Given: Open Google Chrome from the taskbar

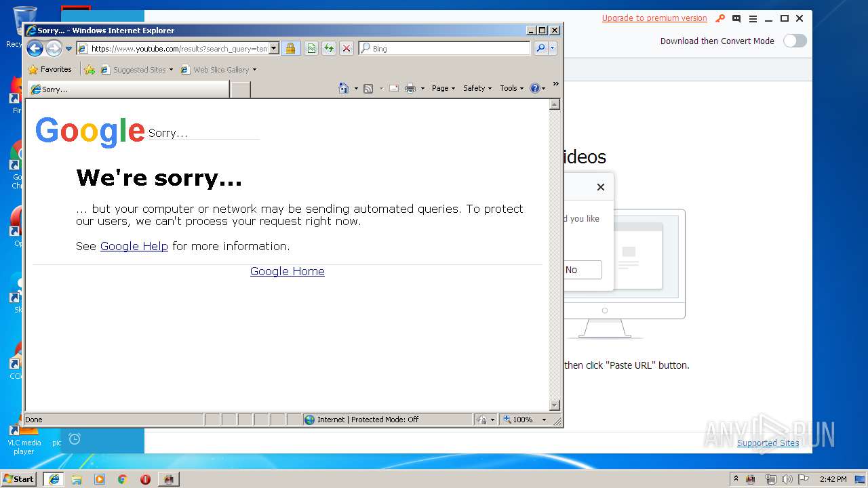Looking at the screenshot, I should tap(122, 479).
